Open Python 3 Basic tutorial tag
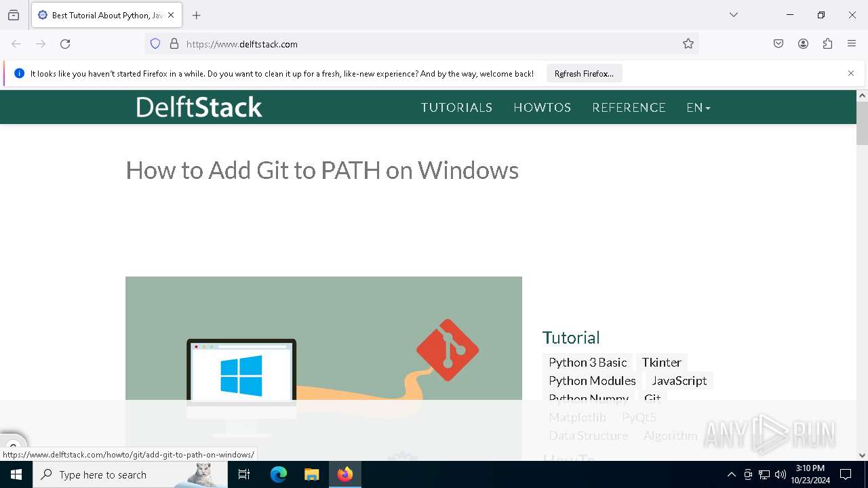 click(x=587, y=363)
